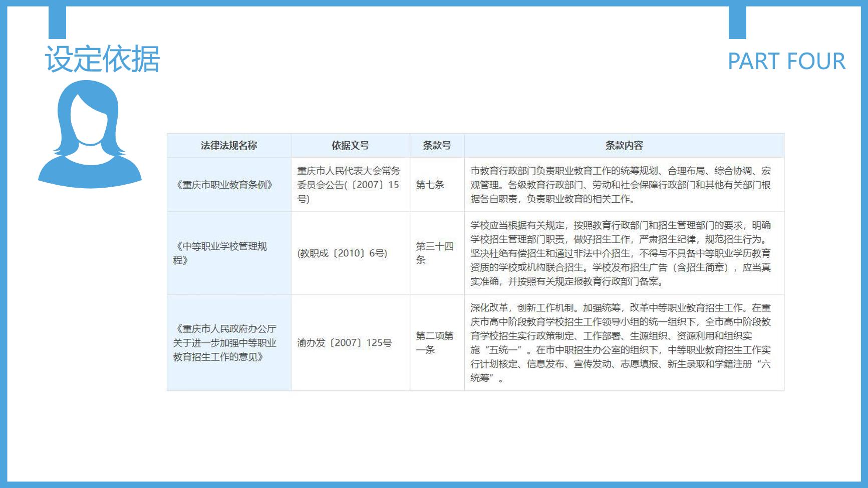This screenshot has height=488, width=868.
Task: Select the 《中等职业学校管理规程》 cell
Action: pyautogui.click(x=229, y=253)
